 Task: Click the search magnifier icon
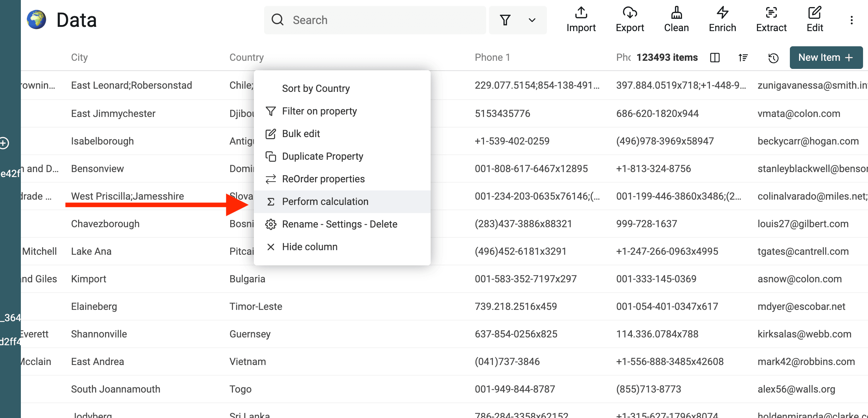click(x=278, y=20)
